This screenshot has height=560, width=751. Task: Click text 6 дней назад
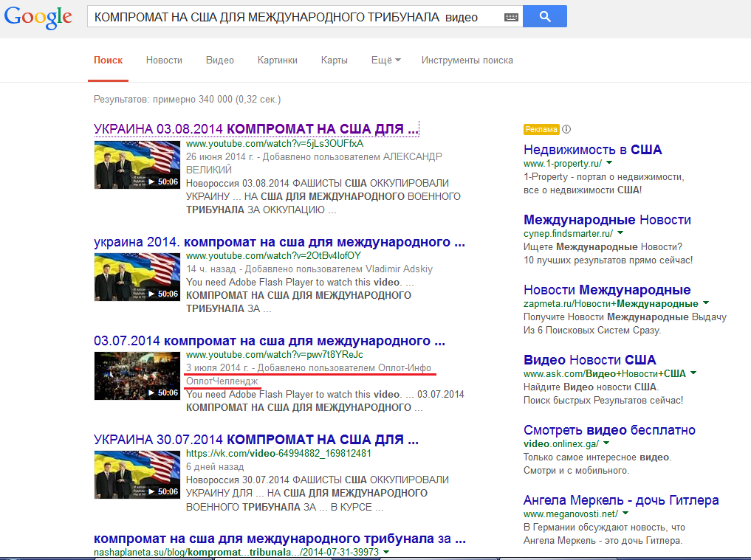tap(215, 466)
